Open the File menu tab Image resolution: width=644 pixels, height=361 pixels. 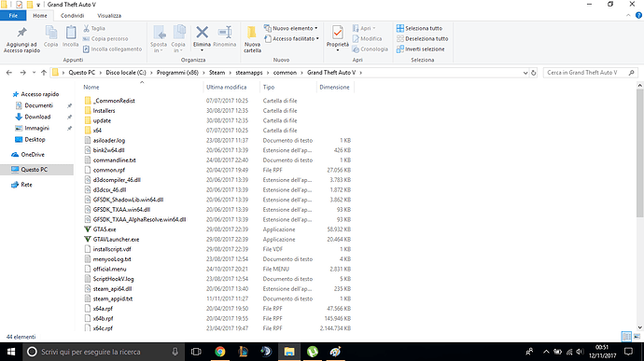click(x=13, y=16)
